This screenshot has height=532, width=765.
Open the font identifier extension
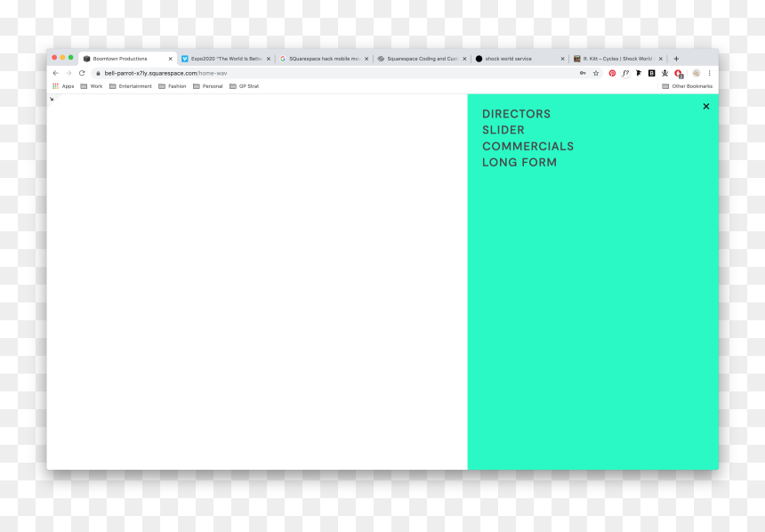point(625,73)
